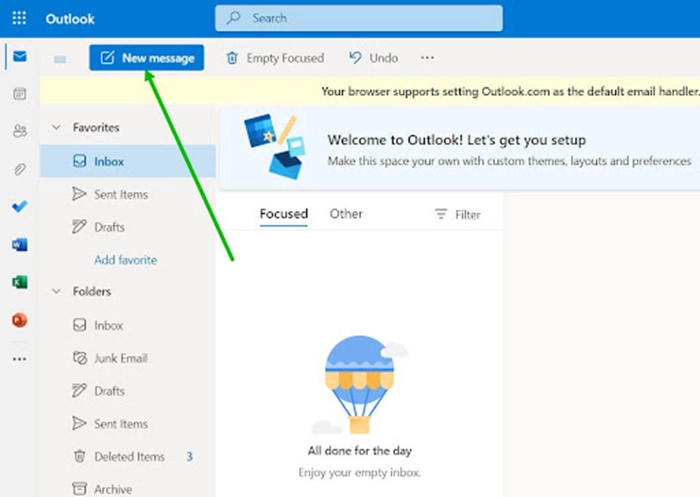Collapse the Favorites section
This screenshot has height=497, width=700.
pyautogui.click(x=56, y=128)
